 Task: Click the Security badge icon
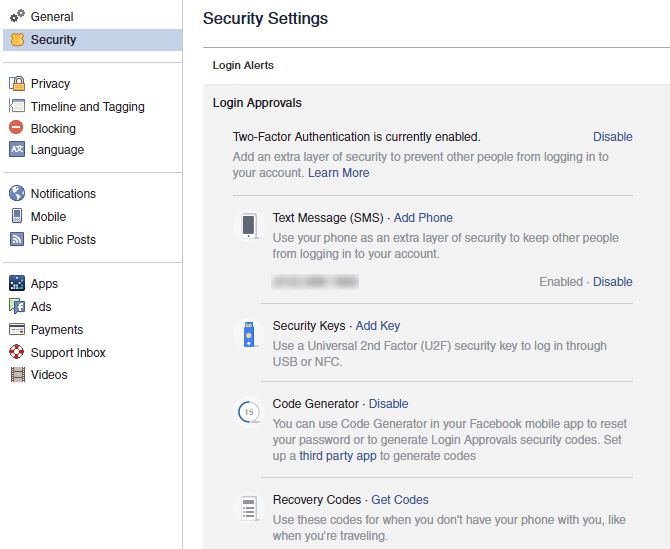[x=17, y=39]
